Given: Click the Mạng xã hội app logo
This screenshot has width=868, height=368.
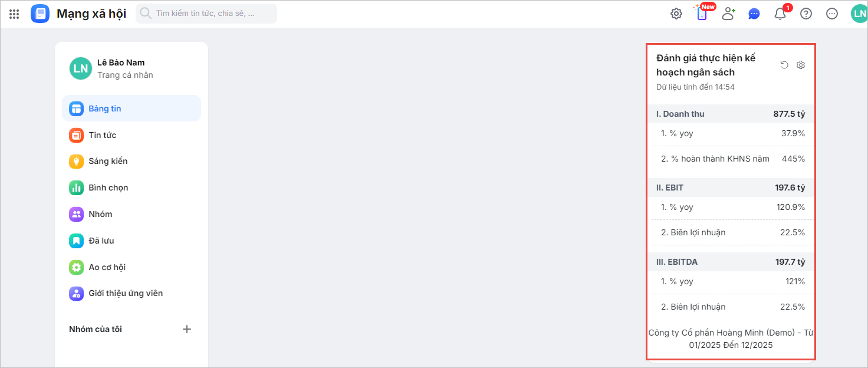Looking at the screenshot, I should [x=40, y=14].
